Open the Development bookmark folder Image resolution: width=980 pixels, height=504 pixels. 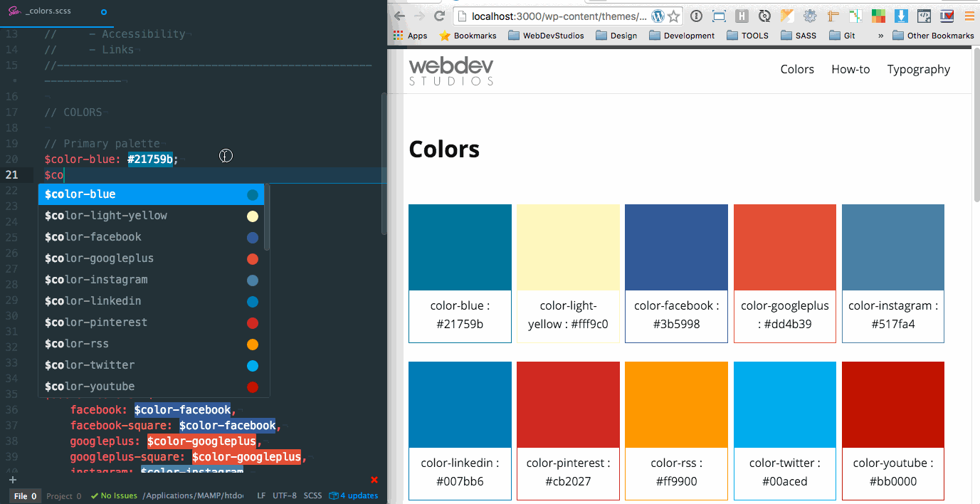point(681,36)
